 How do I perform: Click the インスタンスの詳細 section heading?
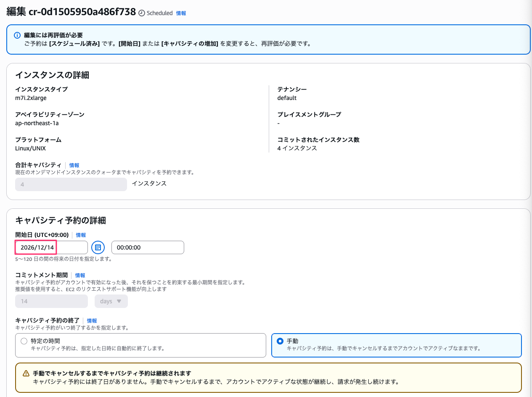[52, 75]
